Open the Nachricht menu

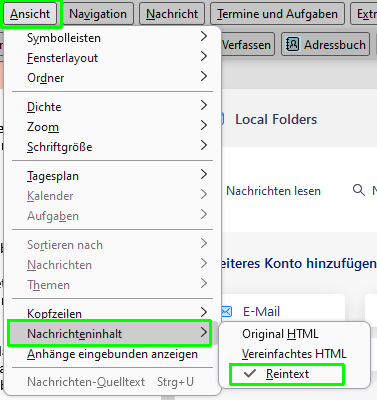coord(172,14)
